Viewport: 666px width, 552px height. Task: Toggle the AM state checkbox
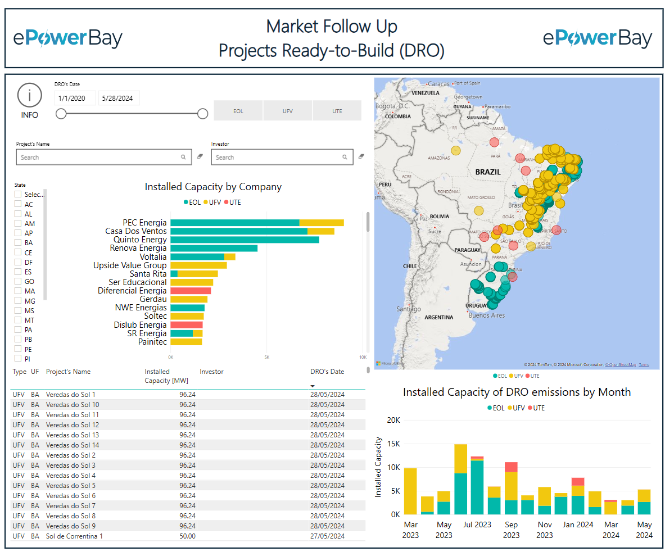click(x=18, y=223)
